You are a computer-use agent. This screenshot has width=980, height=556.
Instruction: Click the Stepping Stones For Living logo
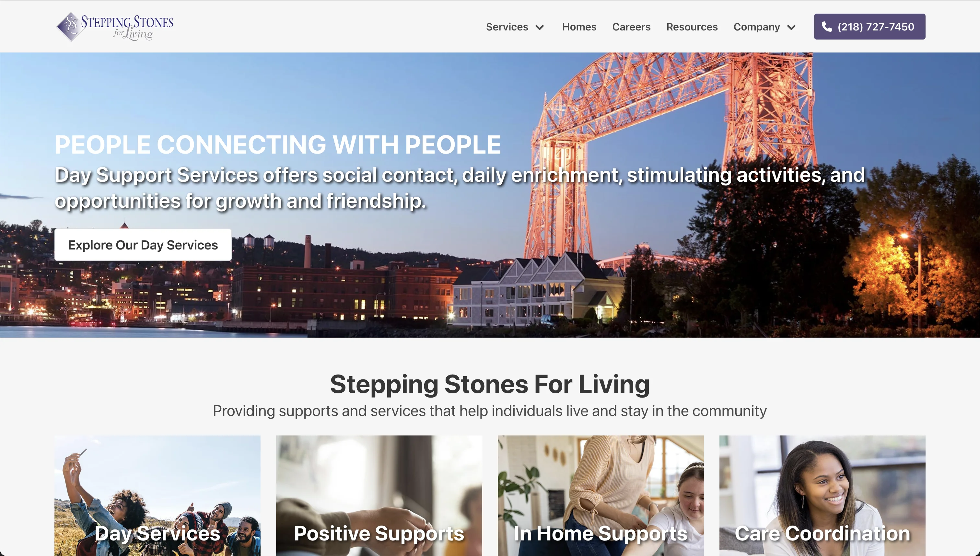pos(114,26)
